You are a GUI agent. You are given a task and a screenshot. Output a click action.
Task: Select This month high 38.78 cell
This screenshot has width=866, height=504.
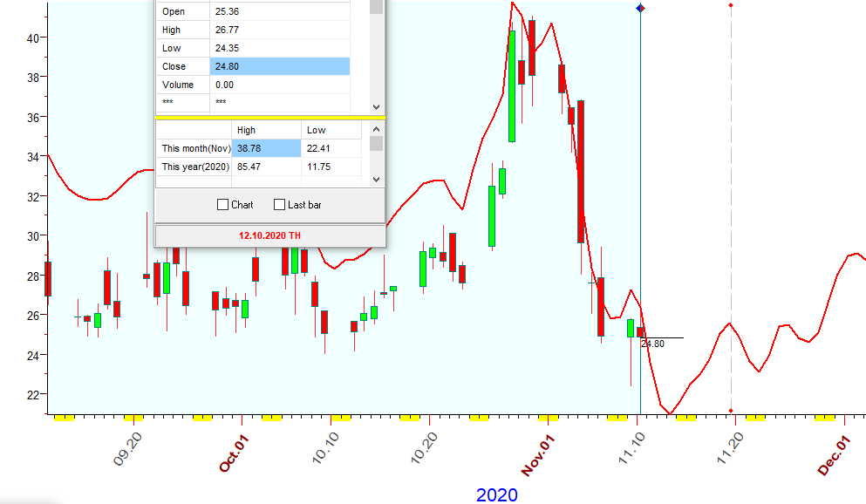(266, 148)
